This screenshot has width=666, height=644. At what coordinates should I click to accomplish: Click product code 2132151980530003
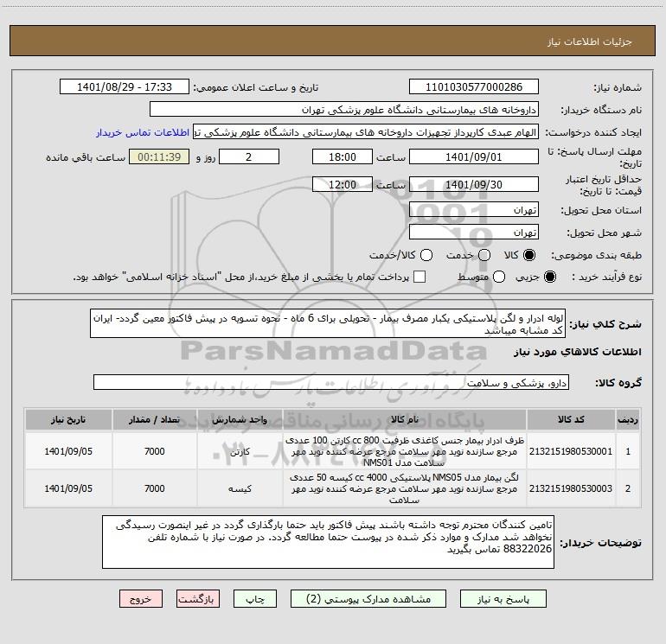(x=571, y=488)
